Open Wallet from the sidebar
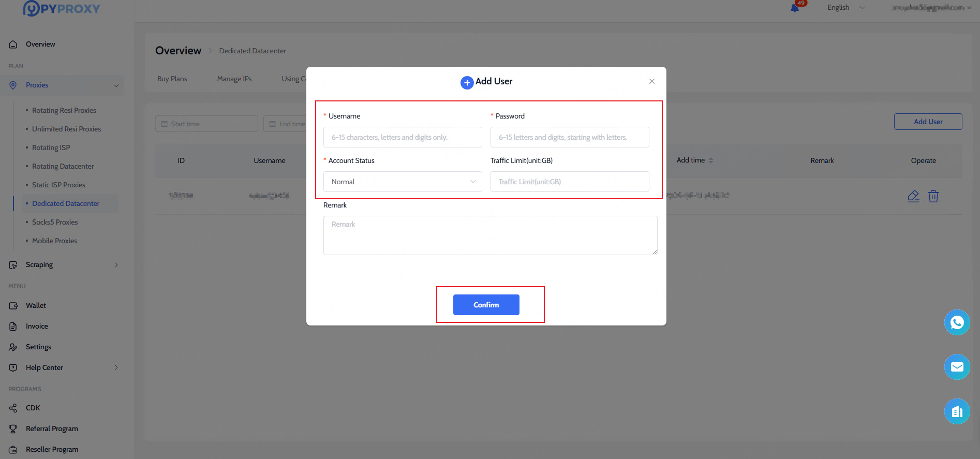Screen dimensions: 980x459 tap(36, 305)
